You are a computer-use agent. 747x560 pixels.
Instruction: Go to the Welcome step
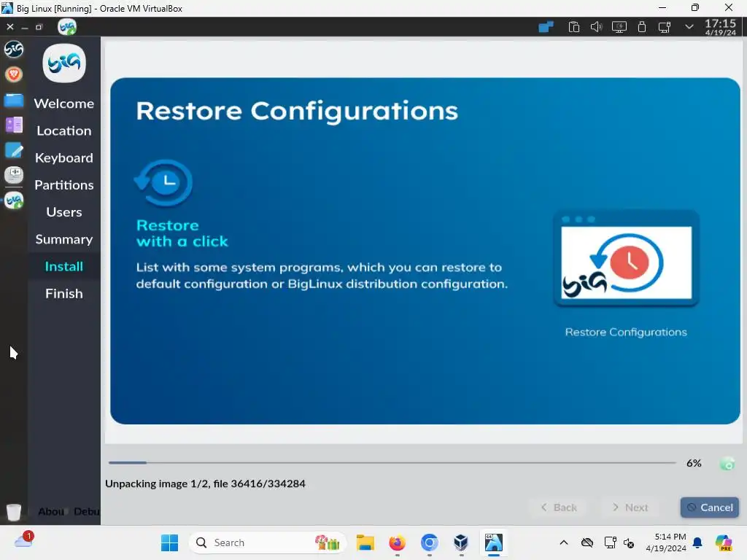[64, 104]
